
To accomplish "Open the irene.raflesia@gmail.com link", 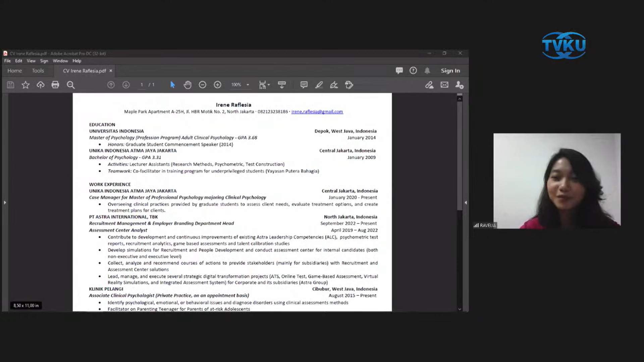I will click(x=317, y=112).
